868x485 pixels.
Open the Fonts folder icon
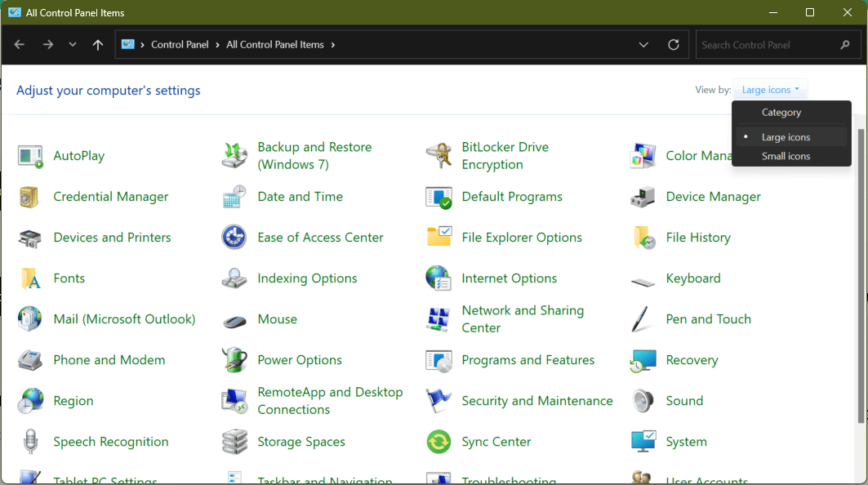coord(30,278)
